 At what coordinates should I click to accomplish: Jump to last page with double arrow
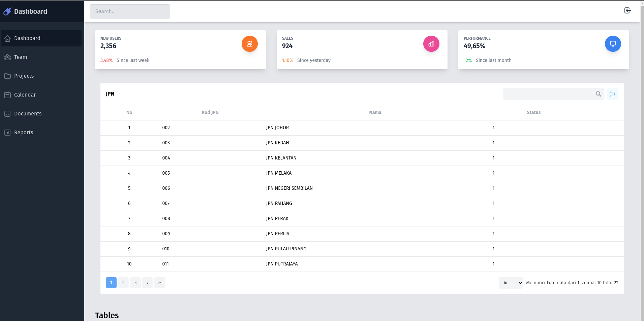[160, 283]
